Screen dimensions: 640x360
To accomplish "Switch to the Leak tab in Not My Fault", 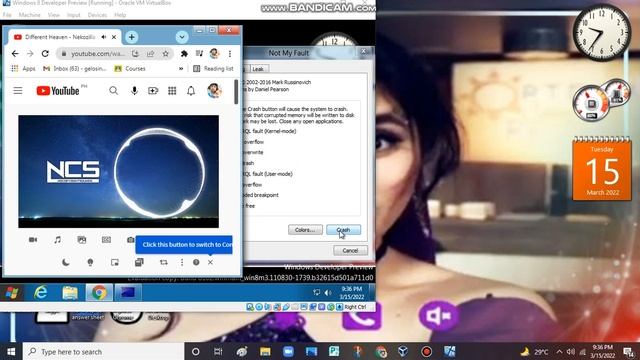I will tap(258, 69).
